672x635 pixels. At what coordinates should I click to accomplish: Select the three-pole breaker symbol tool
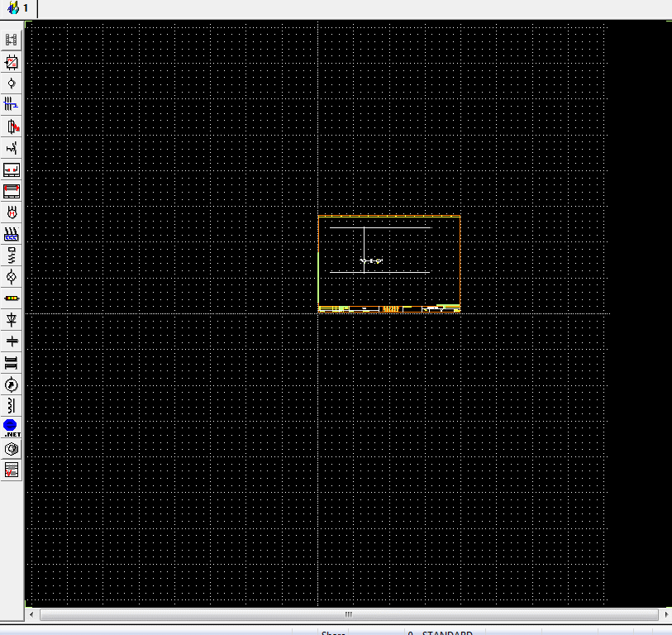pos(11,104)
